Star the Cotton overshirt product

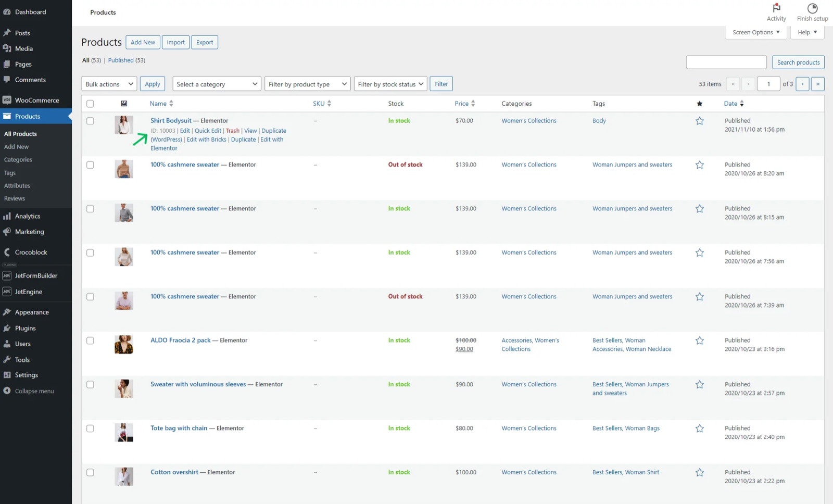pyautogui.click(x=700, y=472)
